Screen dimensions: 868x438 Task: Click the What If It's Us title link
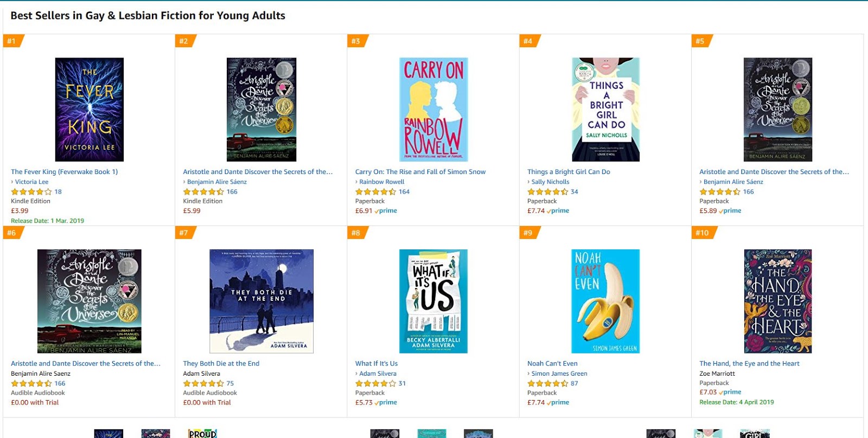(376, 364)
